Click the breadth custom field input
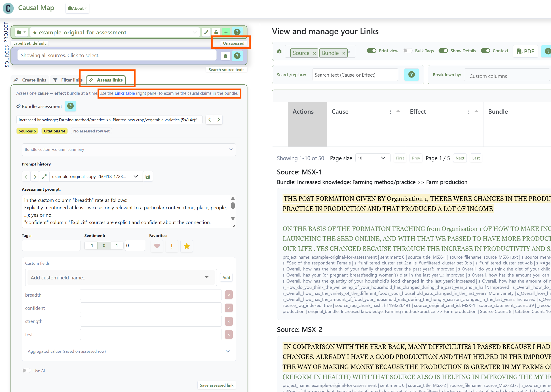This screenshot has width=551, height=392. click(x=150, y=295)
